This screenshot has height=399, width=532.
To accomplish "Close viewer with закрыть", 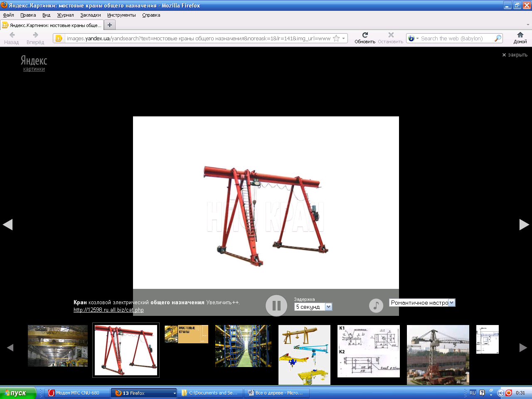I will click(x=515, y=55).
